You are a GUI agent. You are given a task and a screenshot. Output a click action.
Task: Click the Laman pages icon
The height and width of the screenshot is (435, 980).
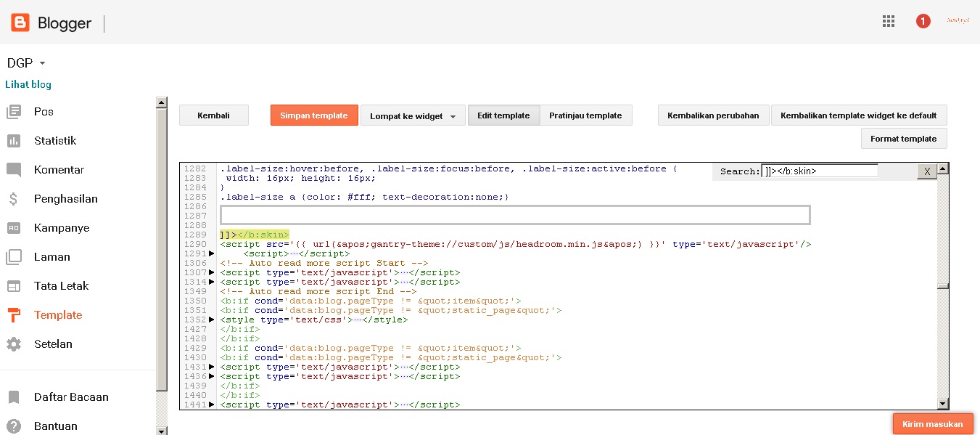(14, 257)
